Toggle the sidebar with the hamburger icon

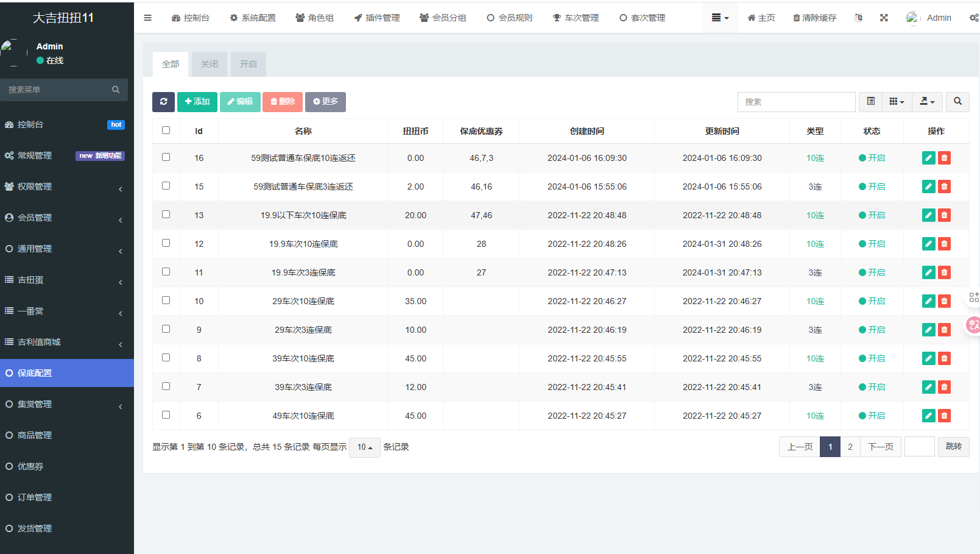pos(147,18)
